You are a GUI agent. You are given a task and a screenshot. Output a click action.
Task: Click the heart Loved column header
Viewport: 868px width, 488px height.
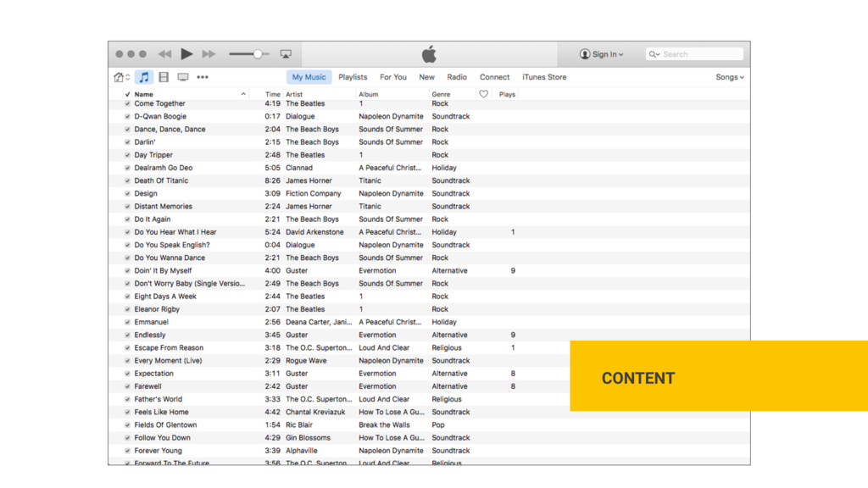(483, 94)
